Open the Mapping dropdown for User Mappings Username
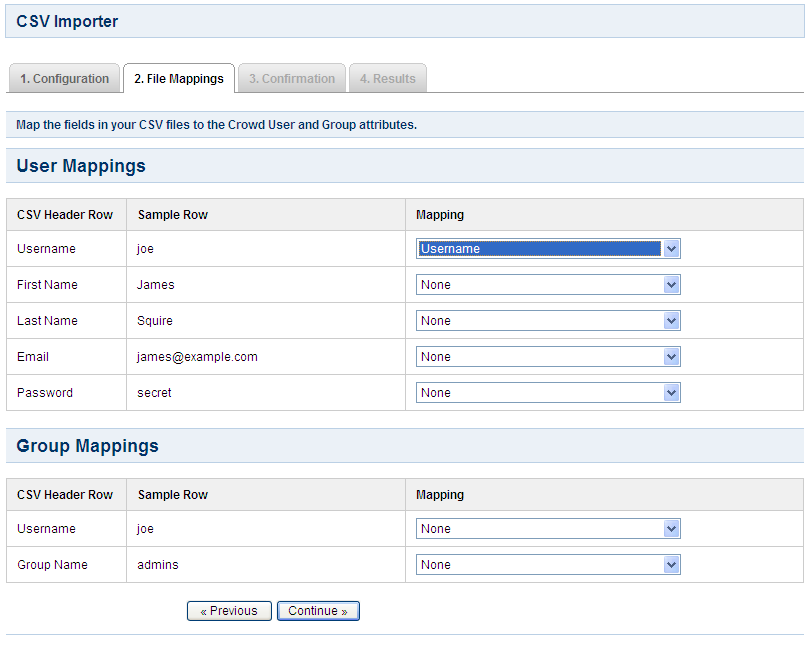This screenshot has height=651, width=812. 548,249
